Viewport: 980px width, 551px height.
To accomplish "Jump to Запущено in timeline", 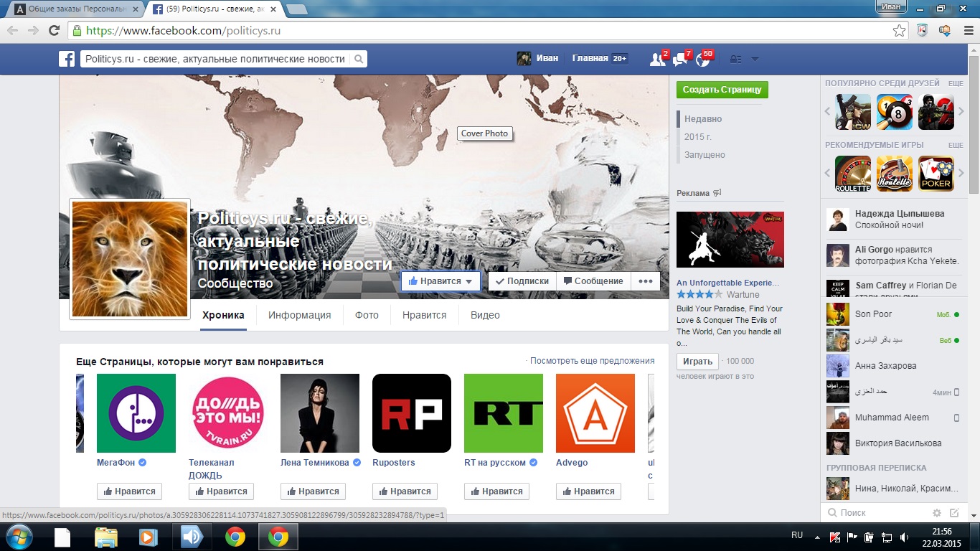I will (705, 154).
